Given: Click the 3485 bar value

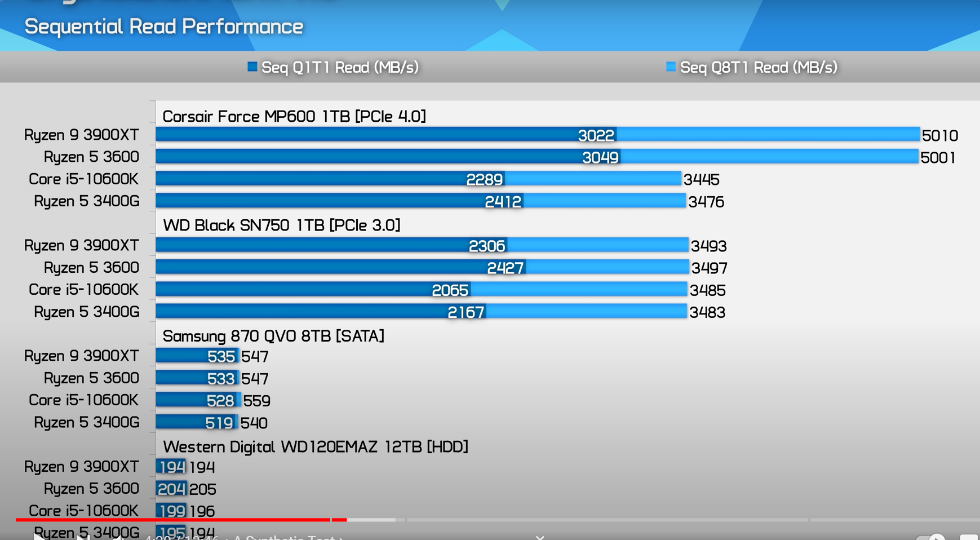Looking at the screenshot, I should [x=708, y=290].
